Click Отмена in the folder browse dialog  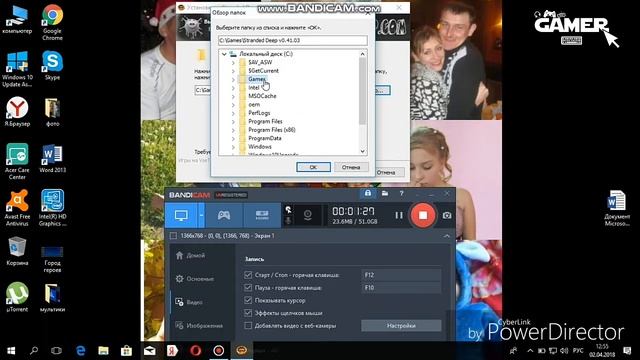351,167
